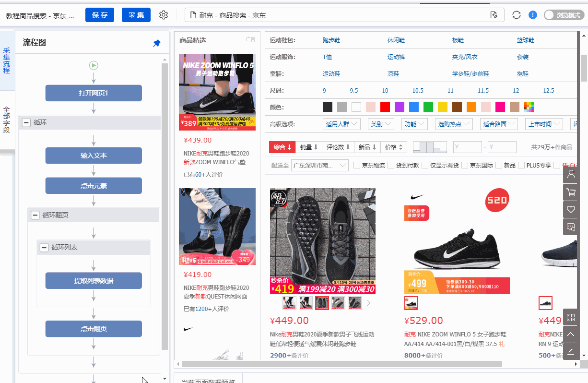Viewport: 588px width, 383px height.
Task: Click page document icon in address bar
Action: pyautogui.click(x=193, y=15)
